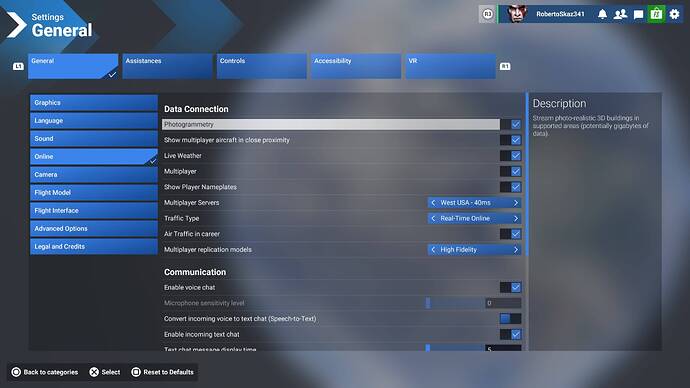Click left arrow on Traffic Type selector
Screen dimensions: 690x388
point(433,219)
